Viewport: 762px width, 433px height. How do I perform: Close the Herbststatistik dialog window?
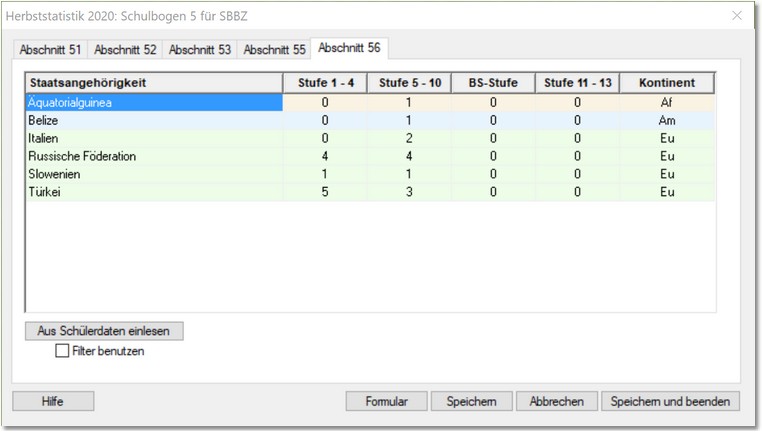(737, 15)
